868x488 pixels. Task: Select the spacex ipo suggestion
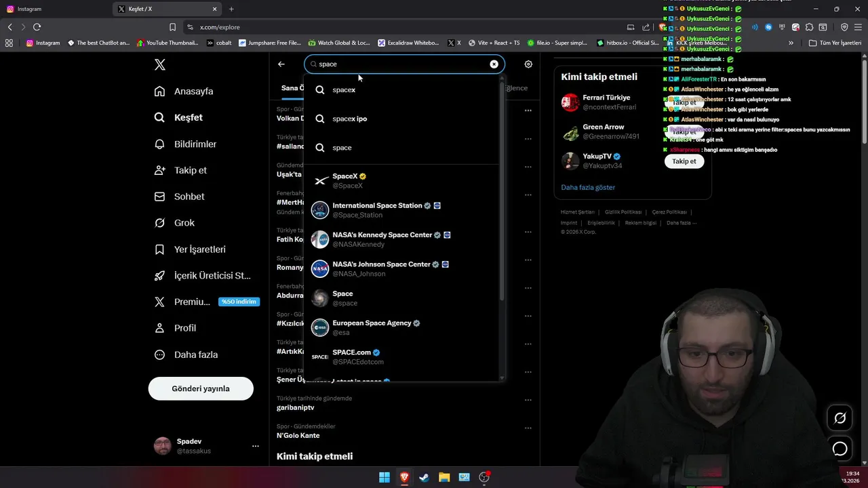(x=402, y=119)
